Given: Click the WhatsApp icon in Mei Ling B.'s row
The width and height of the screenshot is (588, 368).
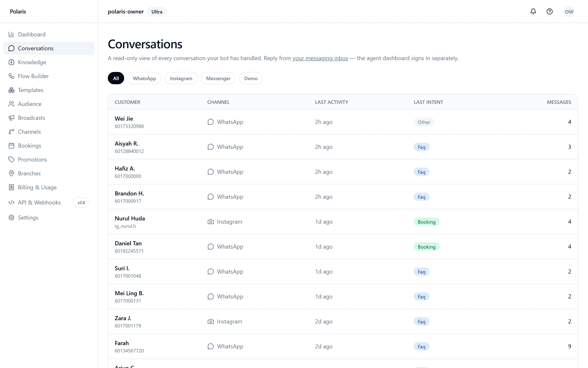Looking at the screenshot, I should pyautogui.click(x=210, y=296).
